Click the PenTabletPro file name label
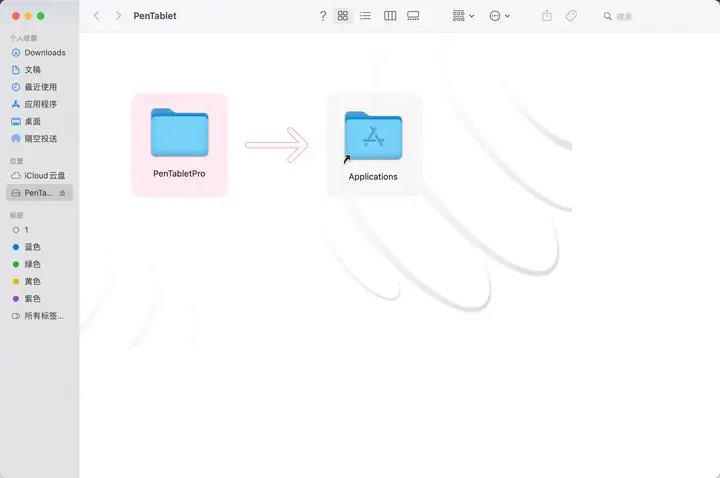This screenshot has height=478, width=720. [179, 174]
